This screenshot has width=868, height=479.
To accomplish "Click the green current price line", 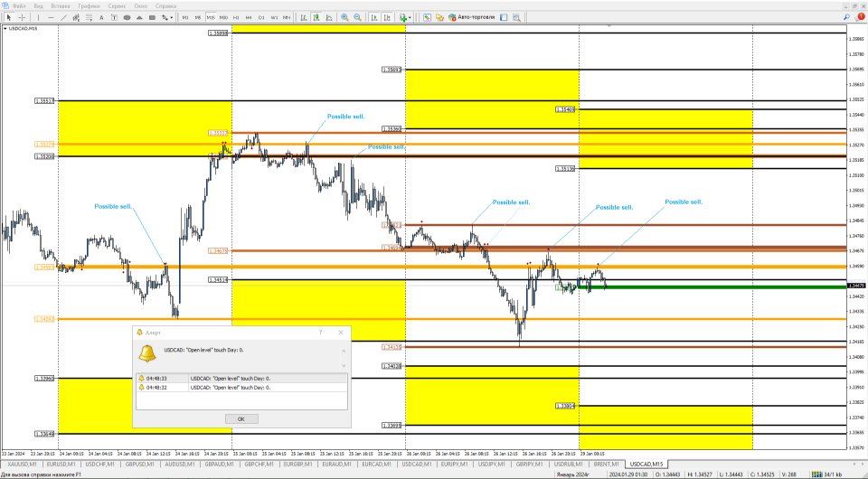I will 723,286.
